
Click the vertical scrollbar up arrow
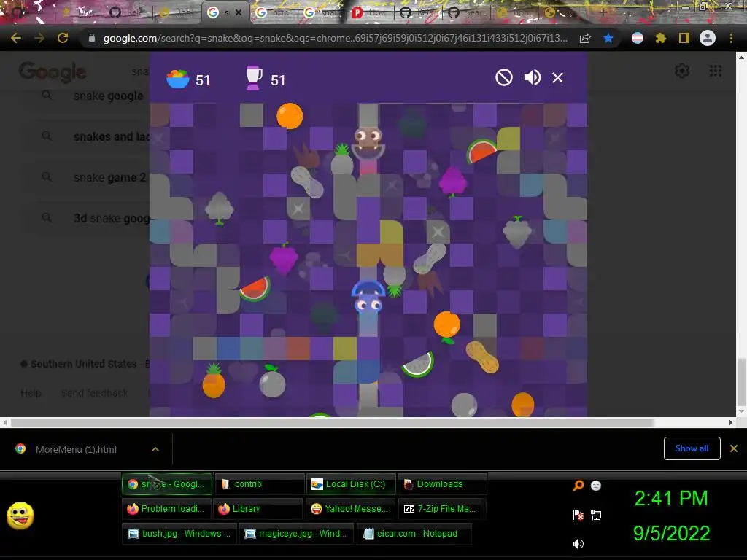pos(741,58)
